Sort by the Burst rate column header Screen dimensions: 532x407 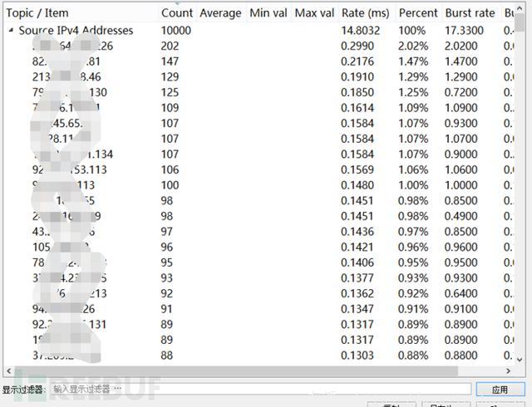(470, 13)
